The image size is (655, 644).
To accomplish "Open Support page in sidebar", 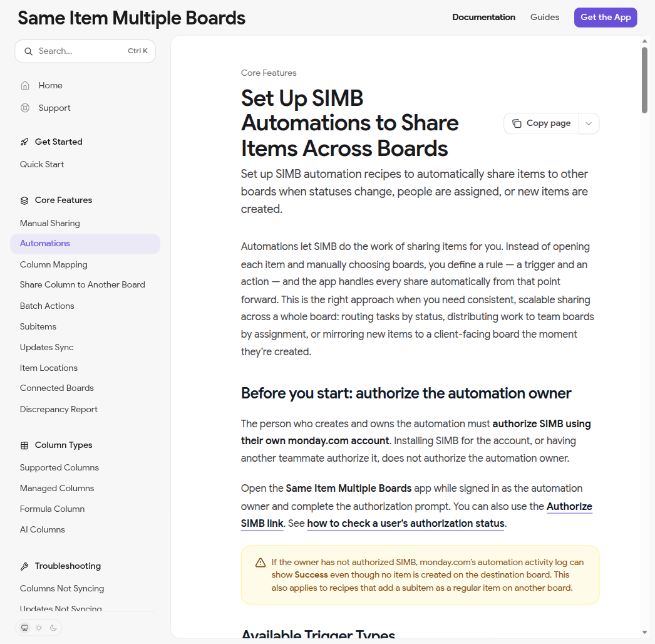I will pos(54,108).
